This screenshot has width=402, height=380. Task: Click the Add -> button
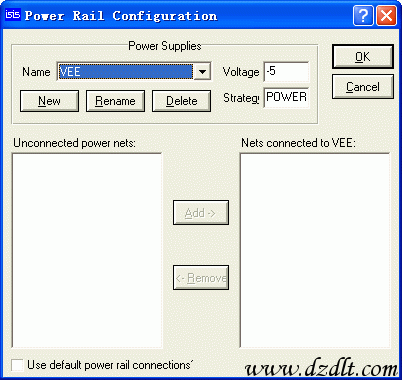click(201, 212)
